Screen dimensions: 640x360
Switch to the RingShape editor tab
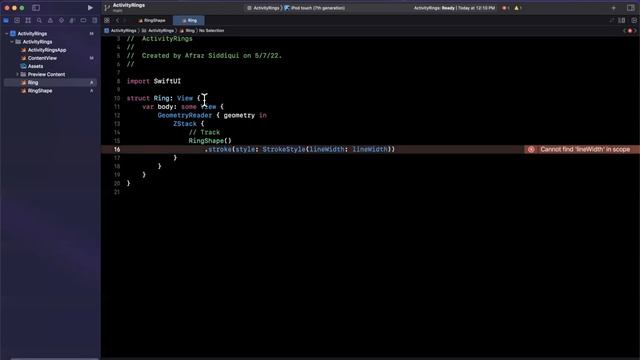click(152, 20)
